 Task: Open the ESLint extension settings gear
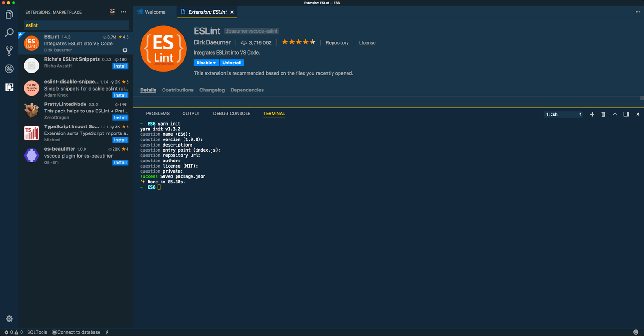[x=125, y=49]
